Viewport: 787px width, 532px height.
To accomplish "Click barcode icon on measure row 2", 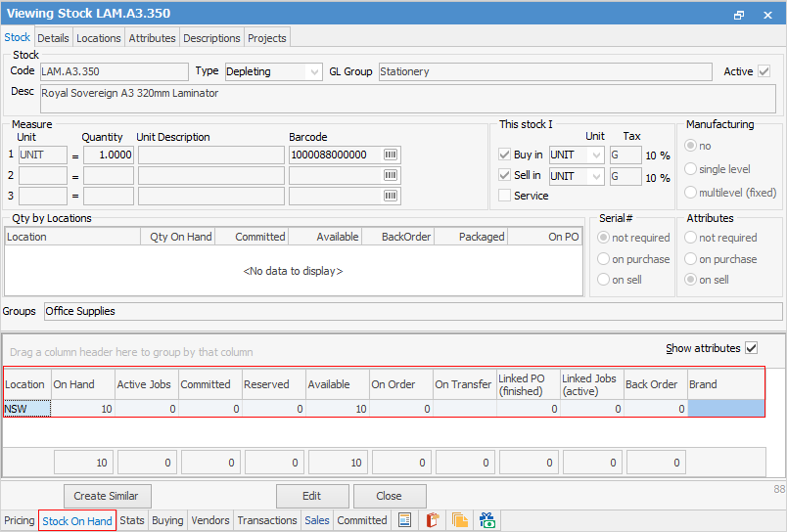I will tap(391, 175).
